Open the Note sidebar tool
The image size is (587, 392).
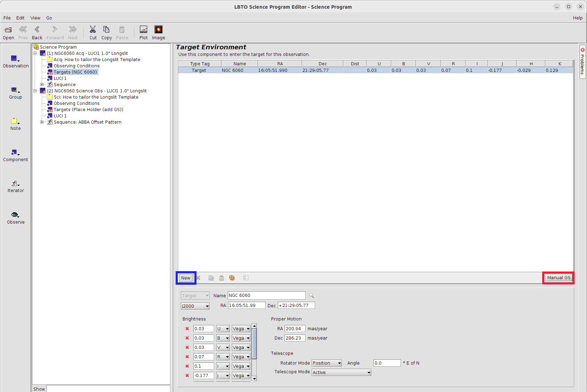pos(15,124)
